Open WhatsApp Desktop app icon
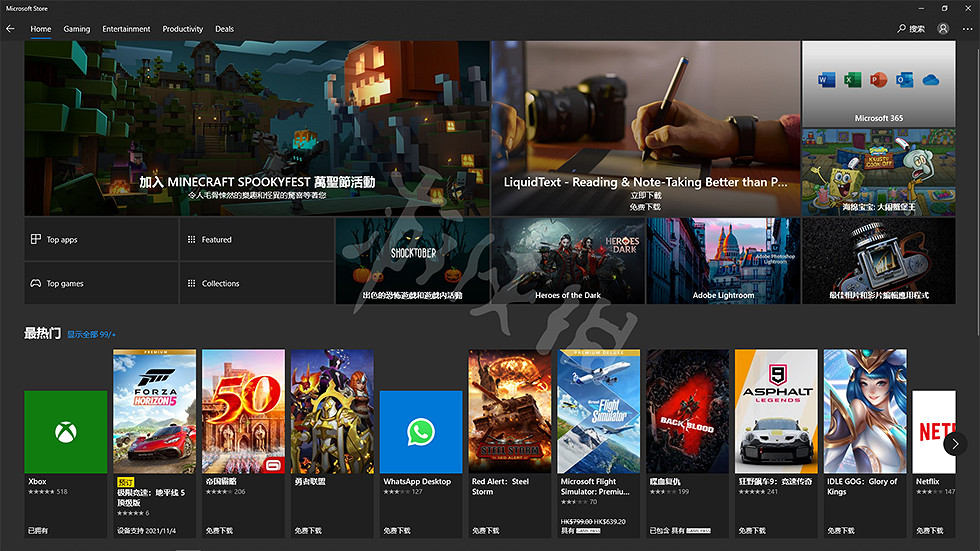 421,431
